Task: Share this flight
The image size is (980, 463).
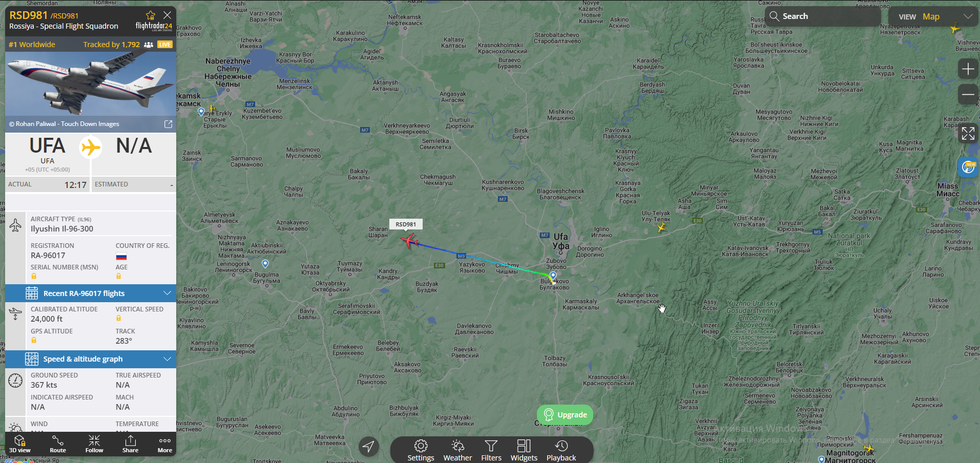Action: (130, 444)
